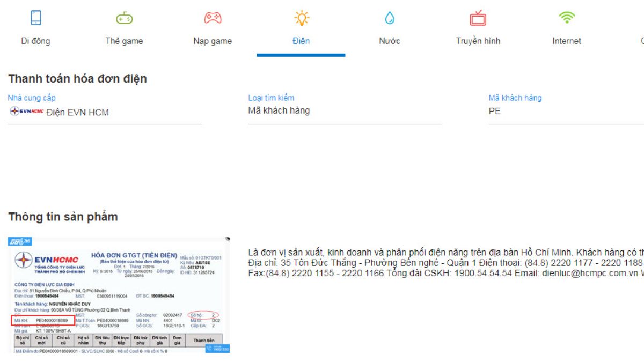This screenshot has height=362, width=644.
Task: Open the EVNHCMC sample invoice image
Action: 119,295
